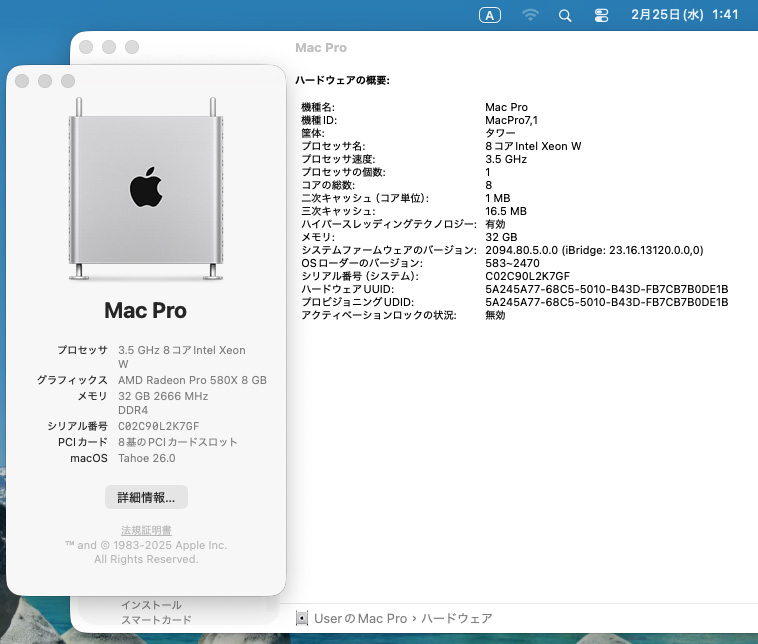Open Spotlight search magnifier icon

click(565, 15)
